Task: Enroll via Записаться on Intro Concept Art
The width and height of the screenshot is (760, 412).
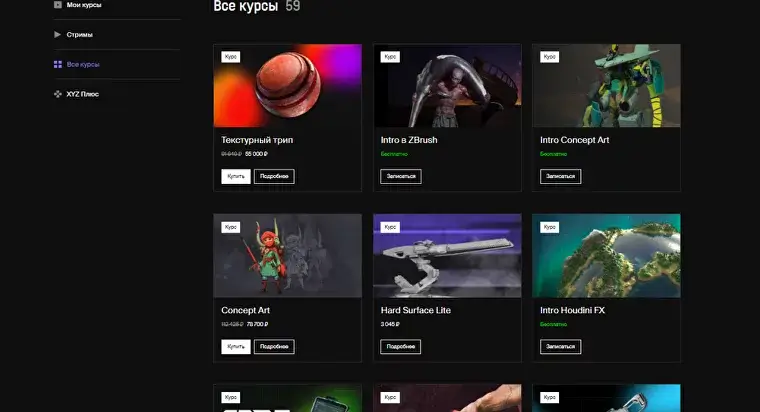Action: coord(560,176)
